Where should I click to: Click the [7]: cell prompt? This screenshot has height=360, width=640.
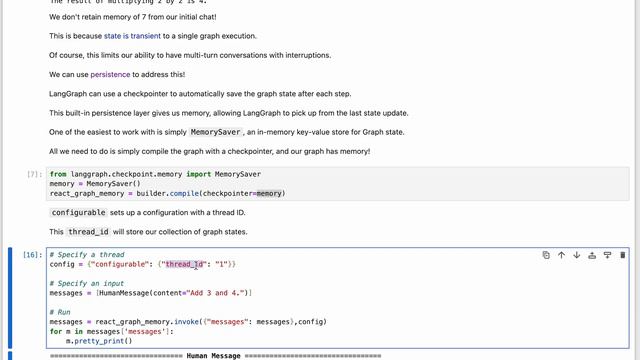pos(35,174)
